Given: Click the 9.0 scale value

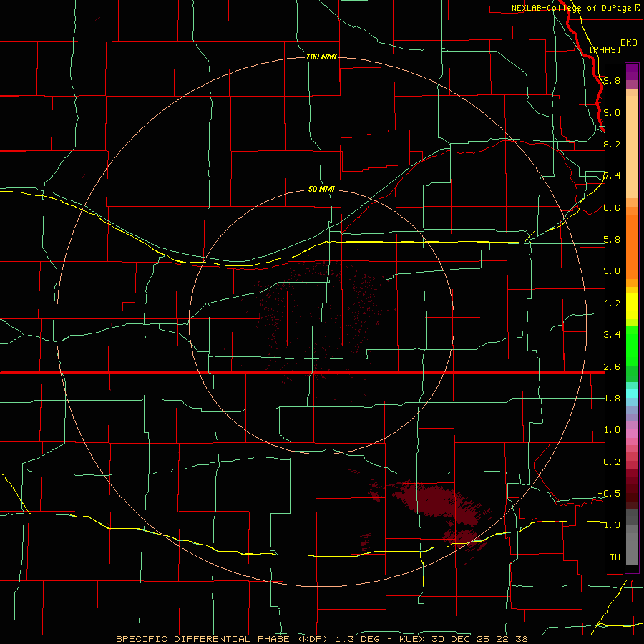Looking at the screenshot, I should pos(612,112).
